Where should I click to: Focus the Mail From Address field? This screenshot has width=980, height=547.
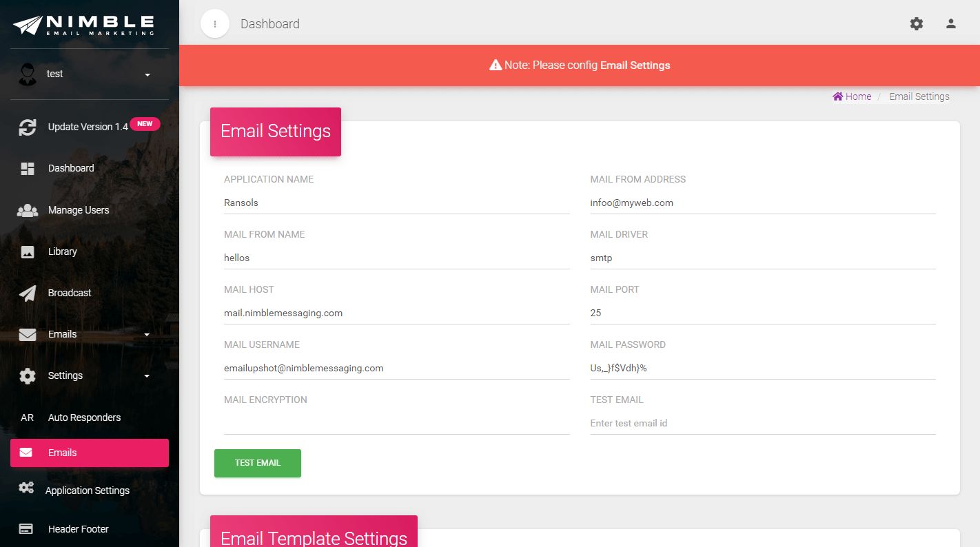[x=763, y=203]
